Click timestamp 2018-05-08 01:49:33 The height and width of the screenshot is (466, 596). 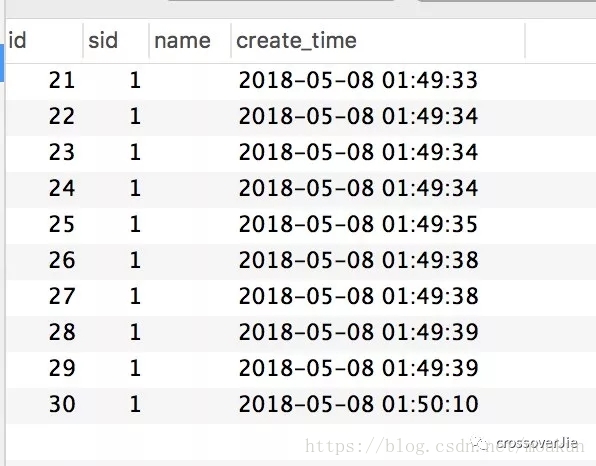click(x=358, y=81)
